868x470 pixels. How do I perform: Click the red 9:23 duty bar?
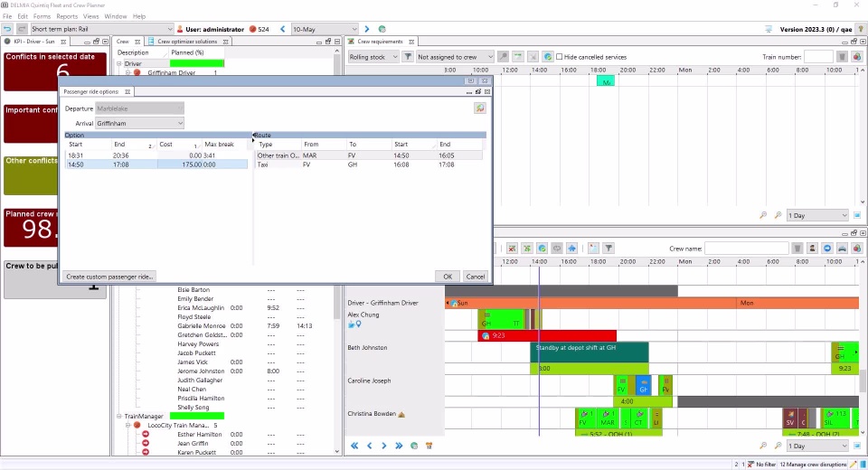click(547, 335)
